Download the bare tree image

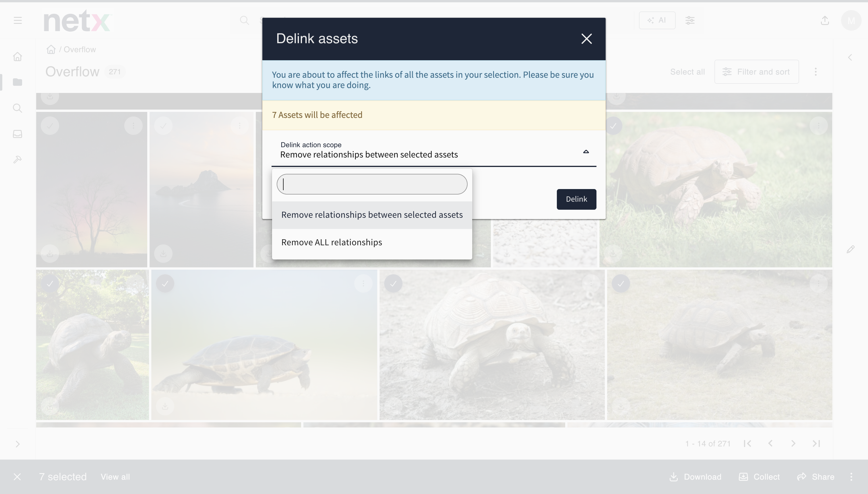tap(50, 253)
